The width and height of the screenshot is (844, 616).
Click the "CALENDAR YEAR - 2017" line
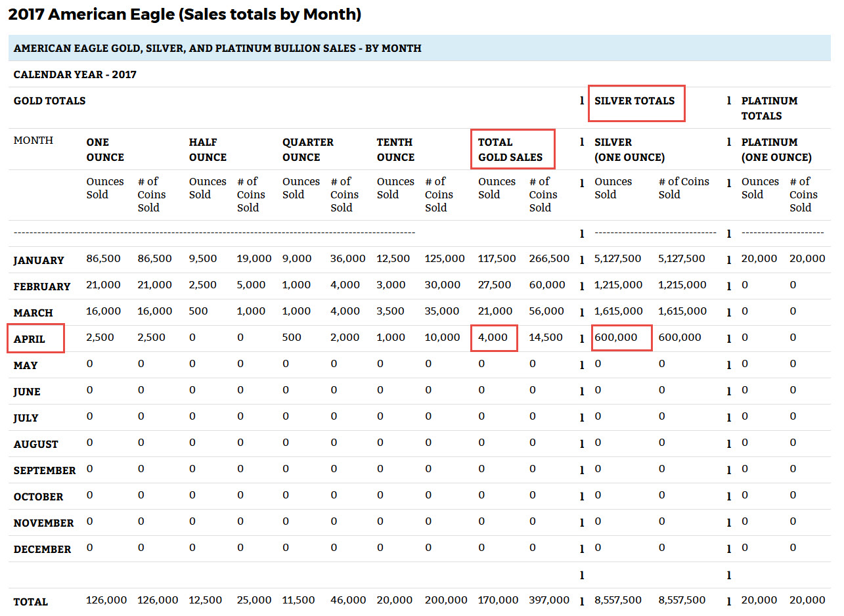[x=75, y=75]
